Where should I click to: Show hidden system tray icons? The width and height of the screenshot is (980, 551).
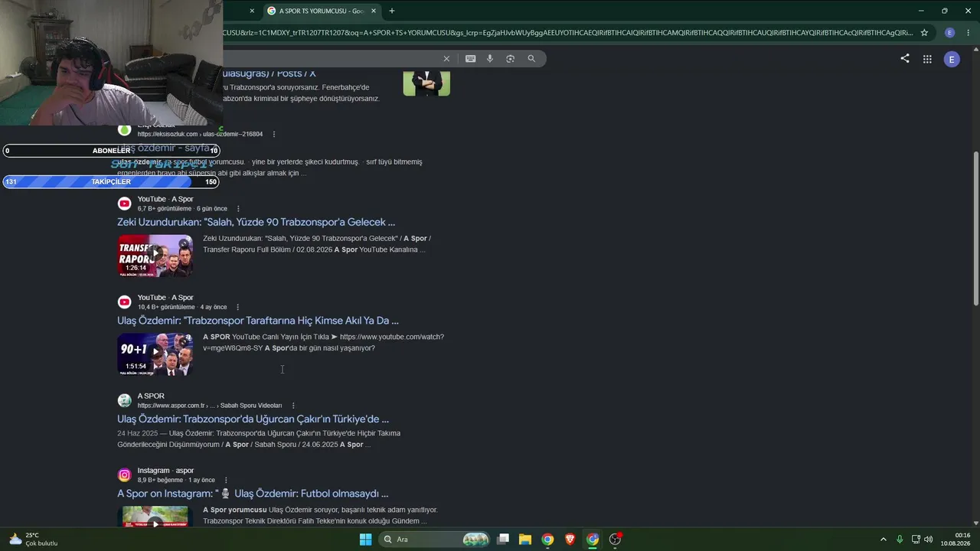point(883,540)
